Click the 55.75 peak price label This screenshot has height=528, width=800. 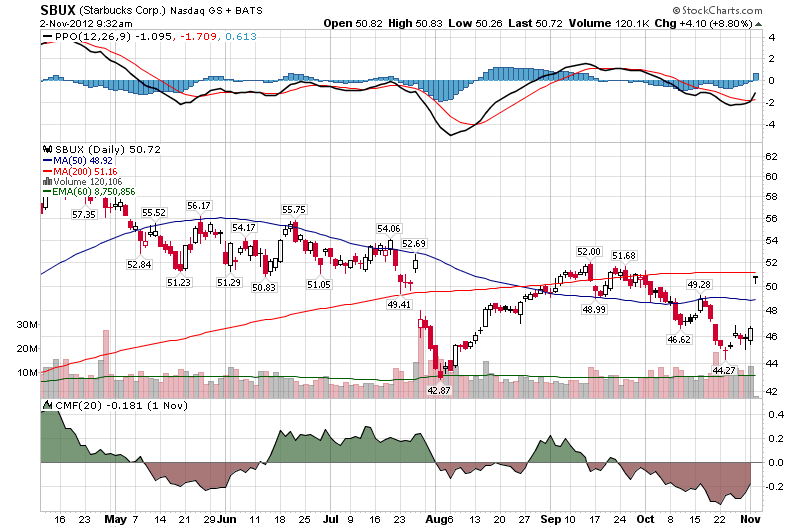pos(293,210)
